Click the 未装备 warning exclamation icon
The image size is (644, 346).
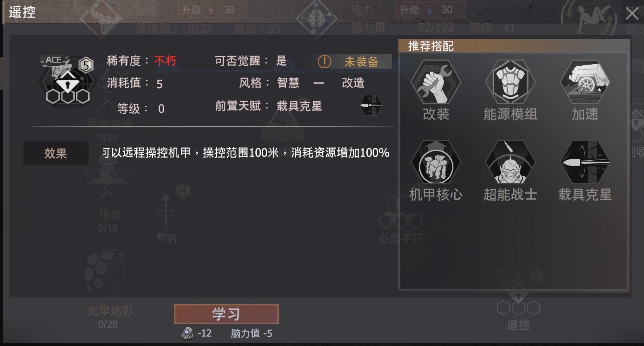pos(324,62)
